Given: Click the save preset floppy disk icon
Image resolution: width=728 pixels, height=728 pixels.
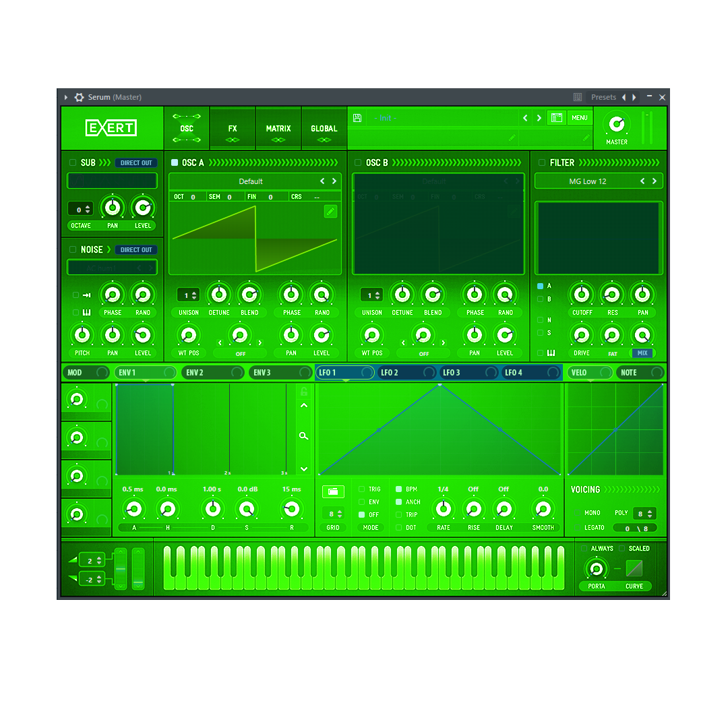Looking at the screenshot, I should click(x=357, y=118).
